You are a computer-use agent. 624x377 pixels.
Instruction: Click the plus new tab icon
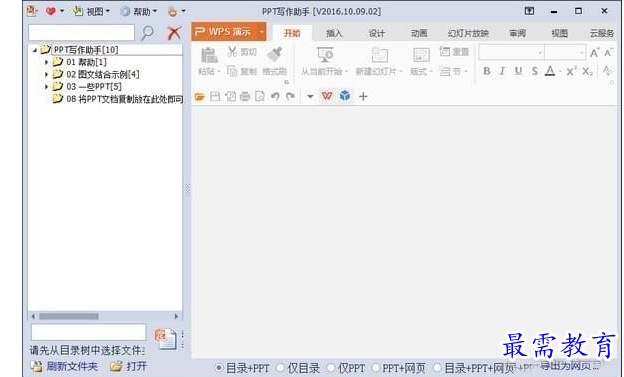[363, 96]
